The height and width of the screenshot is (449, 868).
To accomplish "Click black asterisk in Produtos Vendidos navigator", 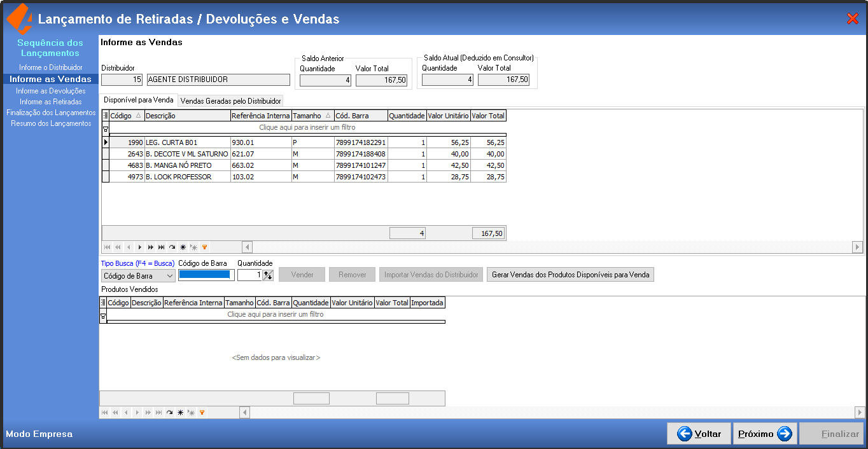I will 180,413.
